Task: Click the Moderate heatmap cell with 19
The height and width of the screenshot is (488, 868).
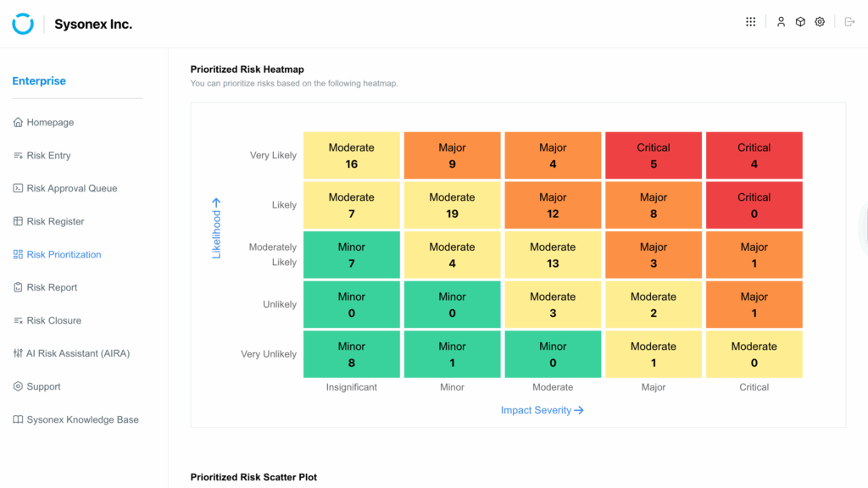Action: click(x=452, y=205)
